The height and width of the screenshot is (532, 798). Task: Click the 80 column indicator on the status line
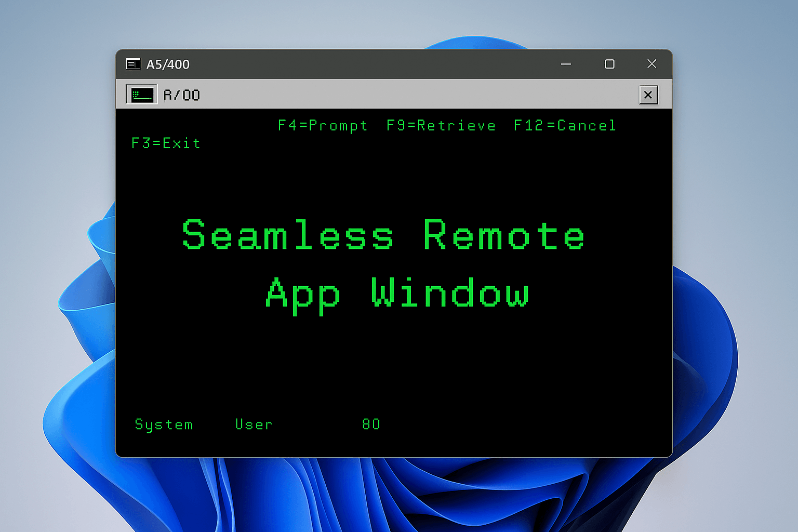[x=371, y=424]
